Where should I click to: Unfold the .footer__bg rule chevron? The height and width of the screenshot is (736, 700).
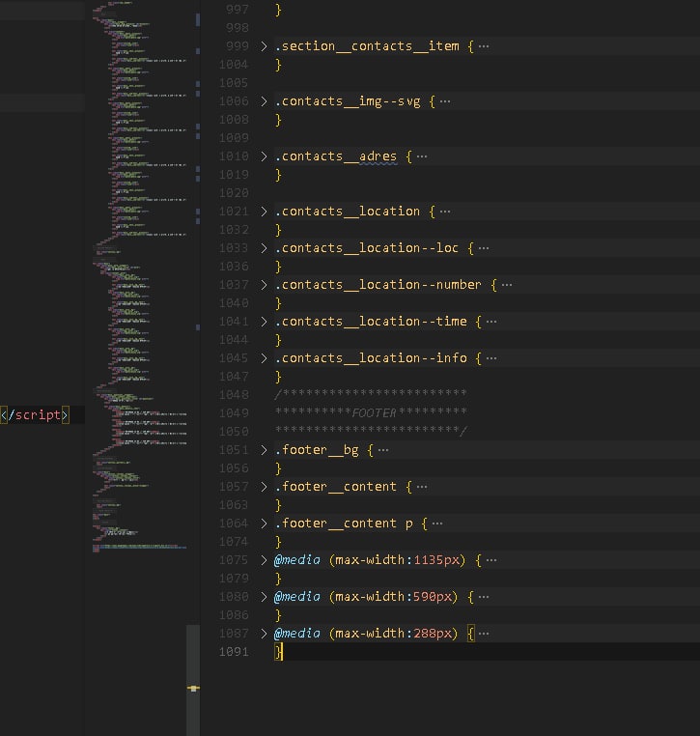pyautogui.click(x=264, y=450)
